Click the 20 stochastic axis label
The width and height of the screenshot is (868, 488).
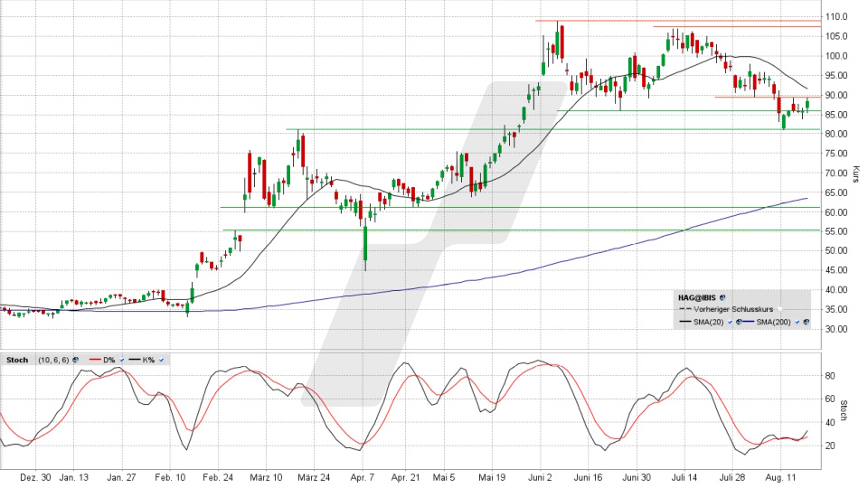tap(830, 446)
